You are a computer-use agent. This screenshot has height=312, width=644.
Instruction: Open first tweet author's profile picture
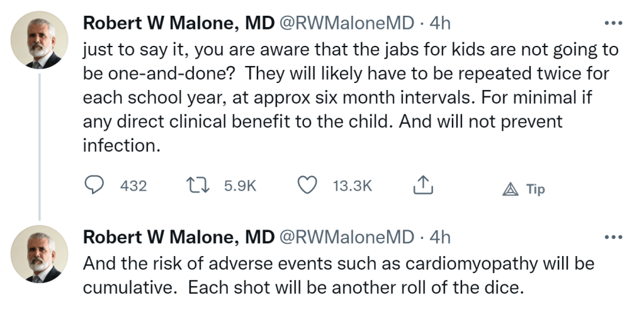(40, 40)
